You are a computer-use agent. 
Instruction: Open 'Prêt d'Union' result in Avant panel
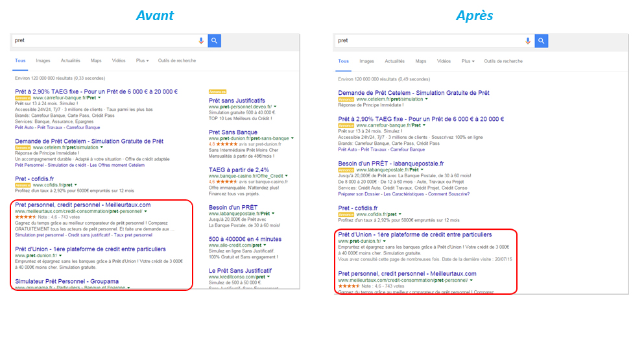(x=90, y=249)
